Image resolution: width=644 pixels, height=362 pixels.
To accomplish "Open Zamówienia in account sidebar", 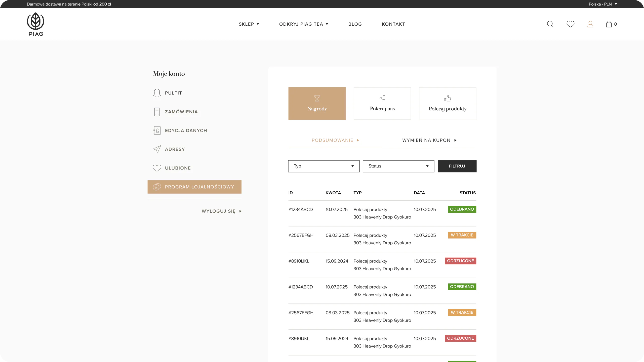I will (x=194, y=112).
